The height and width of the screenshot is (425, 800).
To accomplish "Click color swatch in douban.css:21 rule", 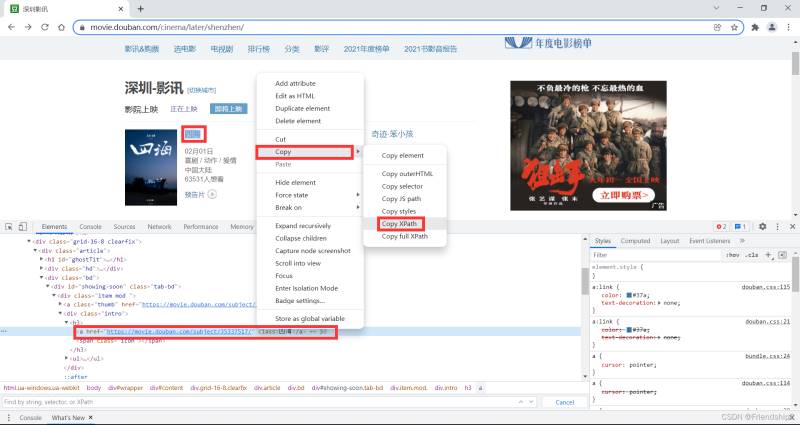I will 629,330.
